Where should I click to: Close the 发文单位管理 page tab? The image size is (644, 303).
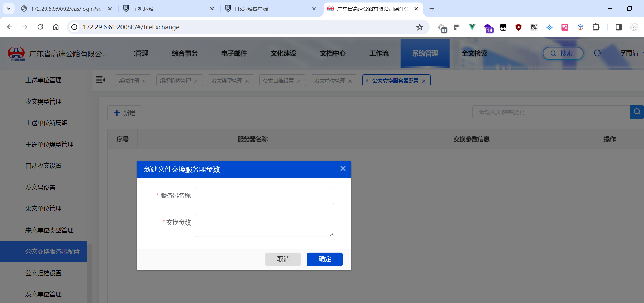350,81
